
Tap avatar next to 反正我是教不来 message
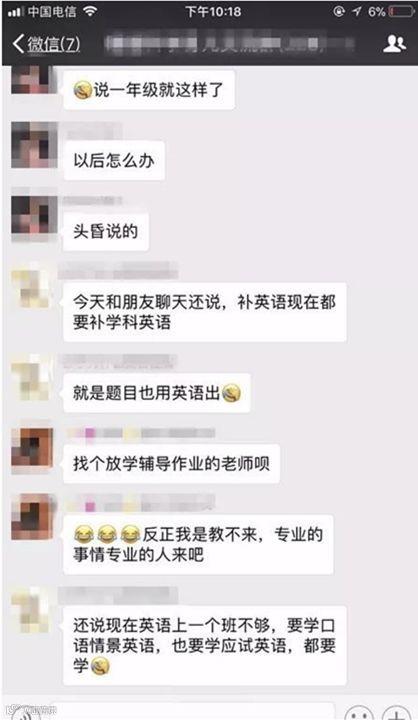click(x=32, y=517)
